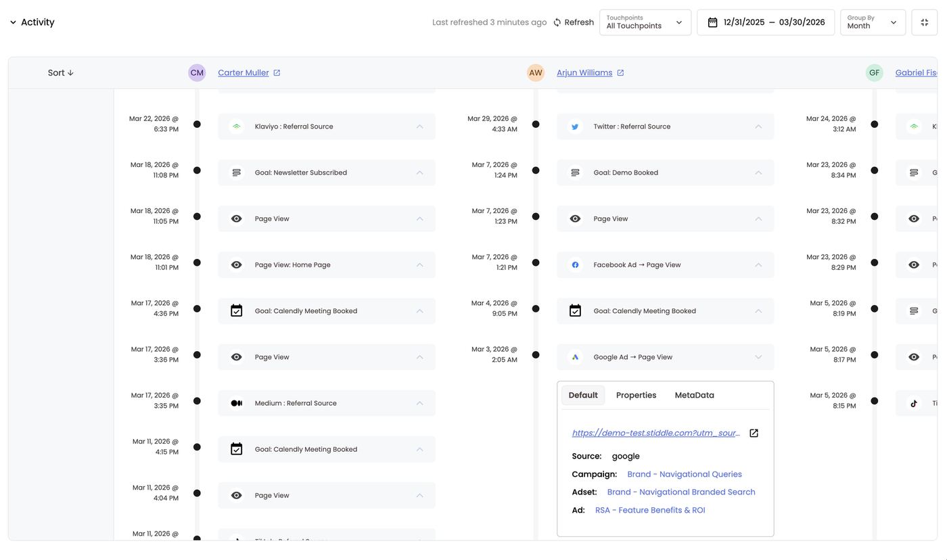Click the start date 12/31/2025 field
This screenshot has height=560, width=947.
[x=744, y=22]
